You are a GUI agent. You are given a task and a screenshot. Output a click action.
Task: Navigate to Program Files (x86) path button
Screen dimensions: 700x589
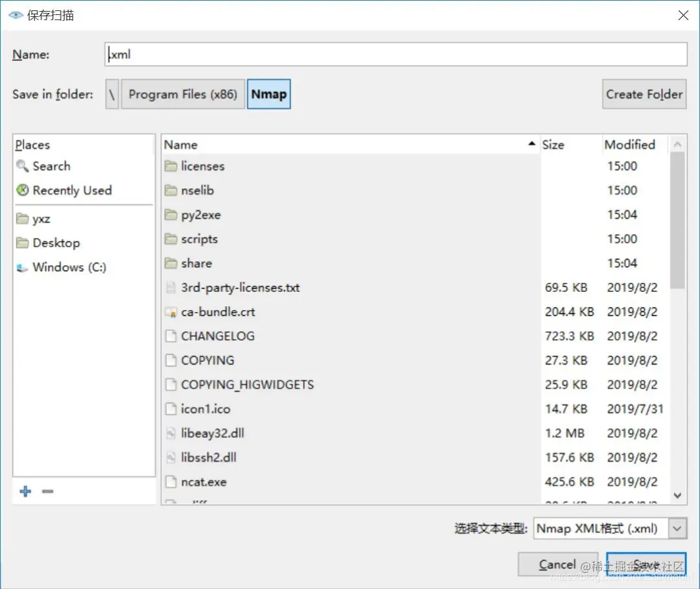[183, 94]
